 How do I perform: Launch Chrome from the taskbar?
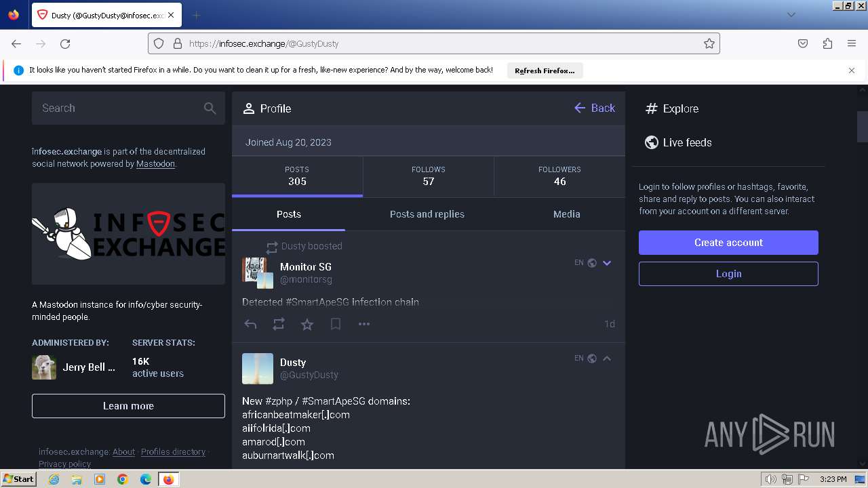click(x=123, y=479)
